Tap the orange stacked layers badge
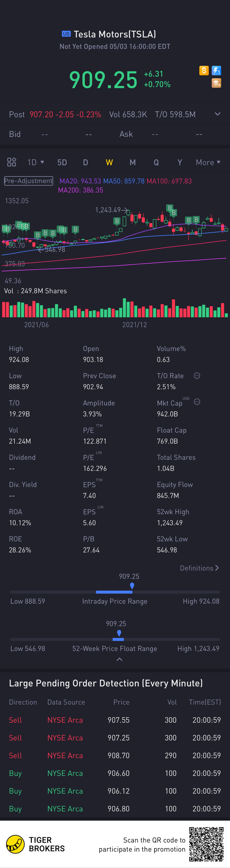Screen dimensions: 230x868 pyautogui.click(x=216, y=83)
